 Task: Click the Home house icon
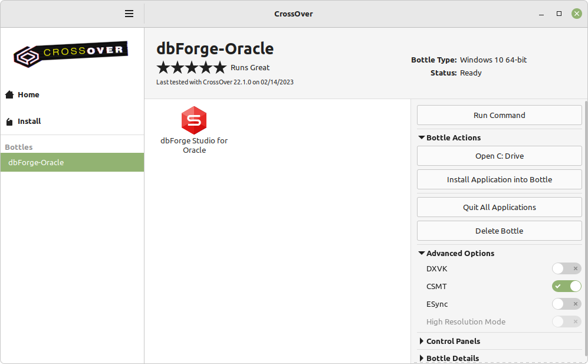[x=9, y=94]
